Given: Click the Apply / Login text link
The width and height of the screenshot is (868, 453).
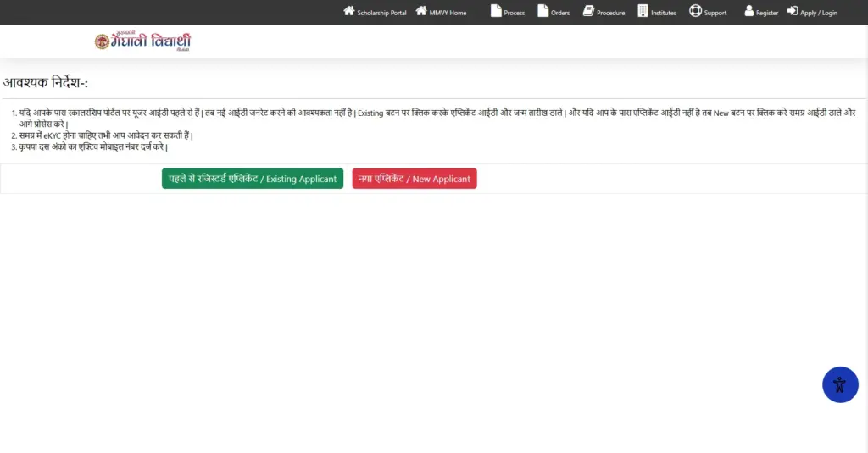Looking at the screenshot, I should pyautogui.click(x=819, y=13).
